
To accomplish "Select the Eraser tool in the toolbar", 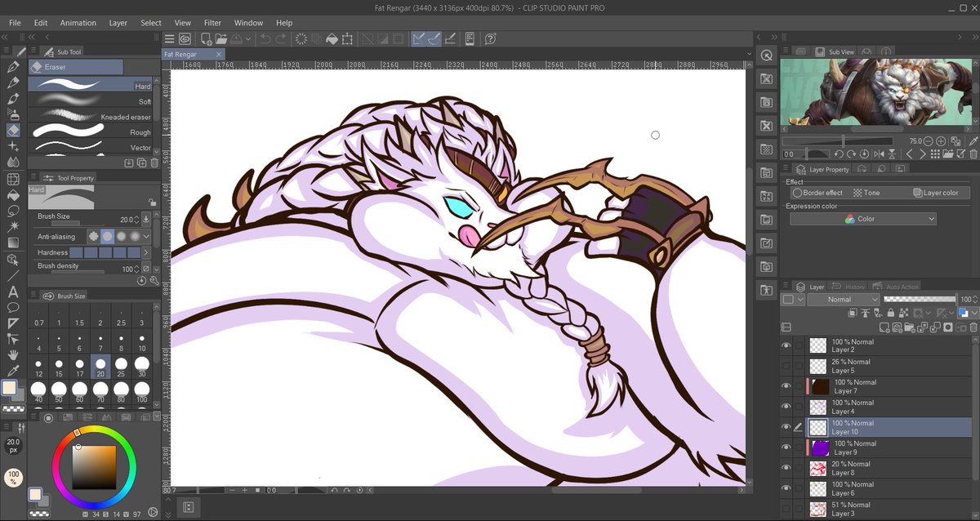I will (x=13, y=130).
